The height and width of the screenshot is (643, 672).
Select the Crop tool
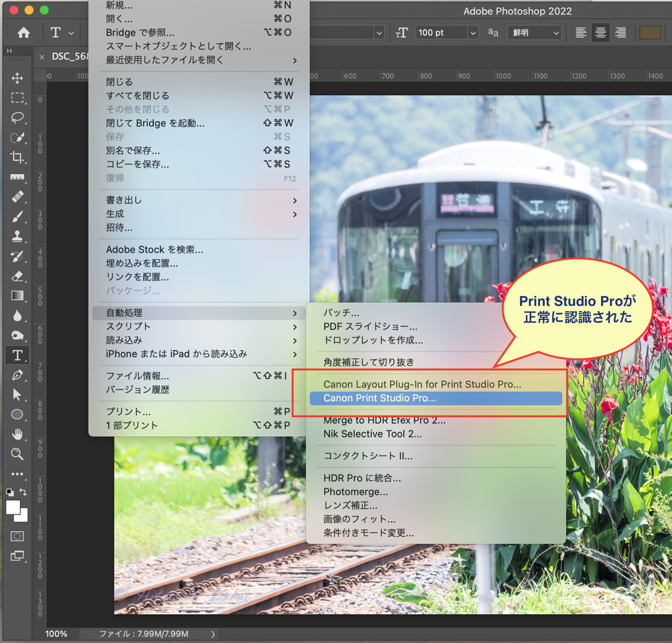(x=17, y=157)
